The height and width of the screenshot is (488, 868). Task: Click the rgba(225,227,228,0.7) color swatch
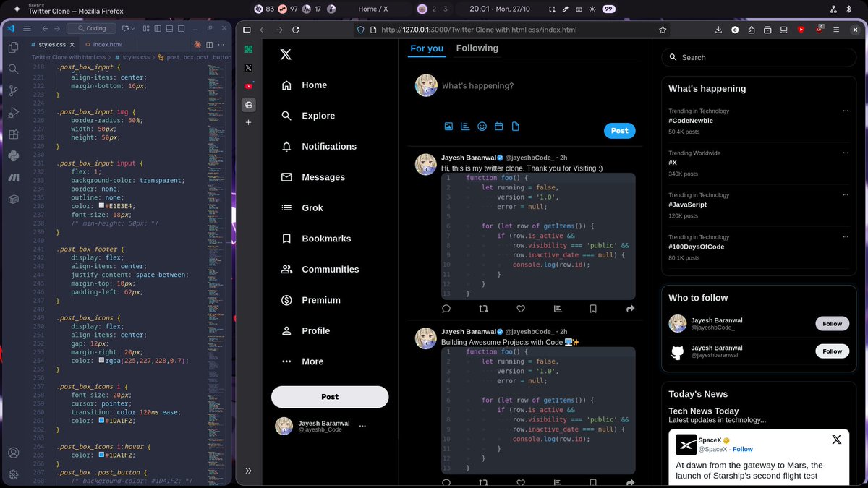click(101, 361)
